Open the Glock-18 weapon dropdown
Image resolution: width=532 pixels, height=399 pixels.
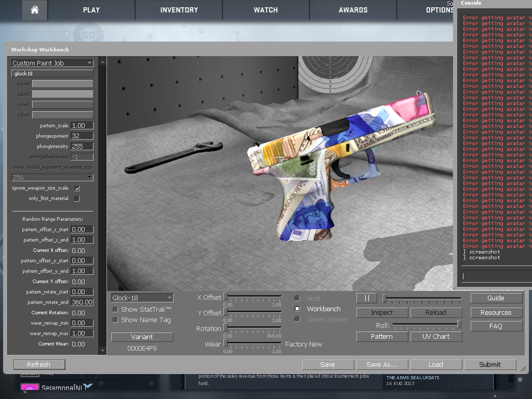(x=142, y=298)
